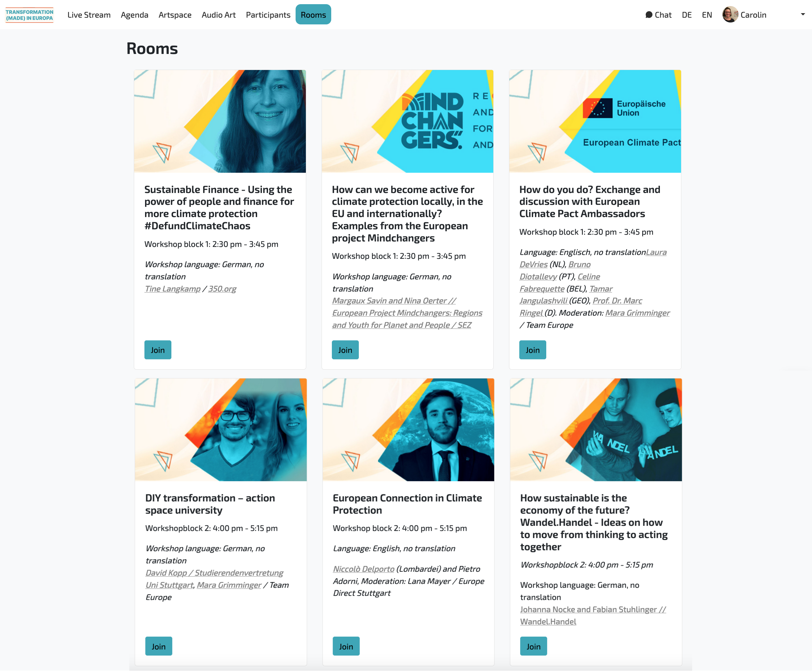
Task: Switch language to DE
Action: 687,15
